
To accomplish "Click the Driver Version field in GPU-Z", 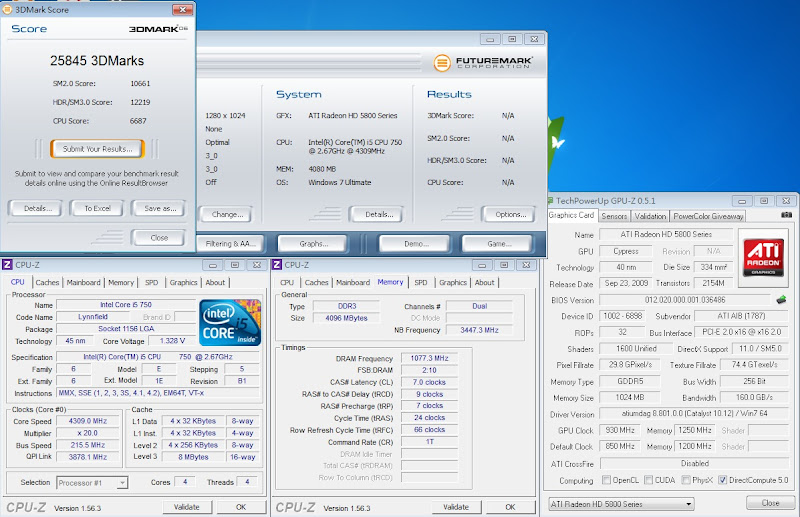I will (694, 413).
